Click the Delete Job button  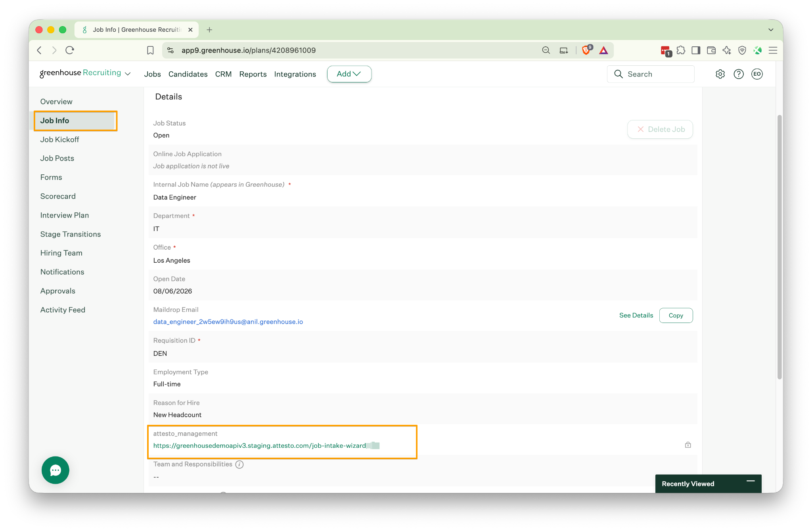pos(660,129)
